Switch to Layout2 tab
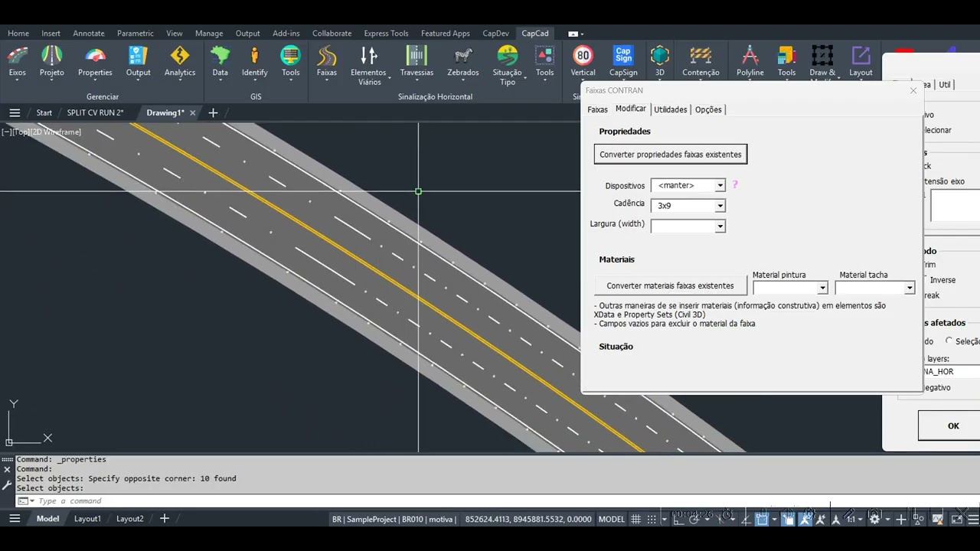The image size is (980, 551). click(x=130, y=518)
